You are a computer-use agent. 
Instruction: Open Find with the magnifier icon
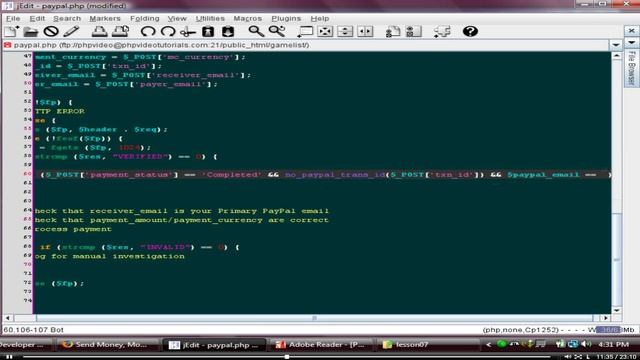click(x=256, y=31)
